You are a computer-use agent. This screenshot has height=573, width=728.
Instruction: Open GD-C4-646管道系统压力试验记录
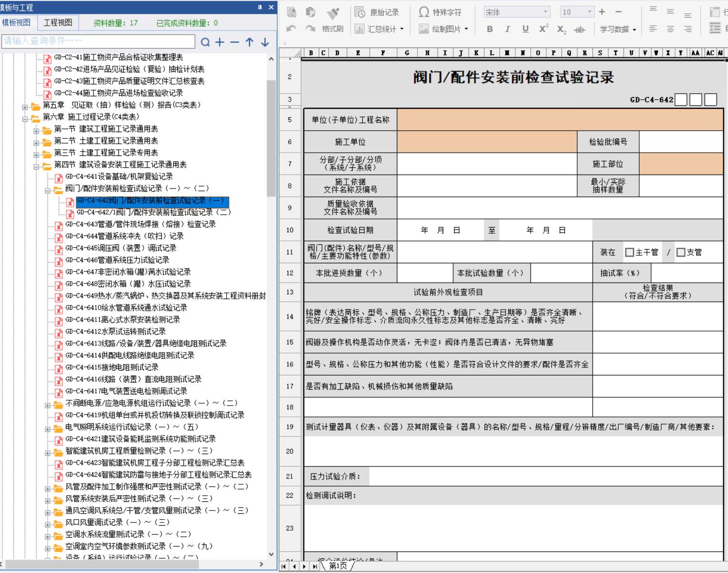(x=117, y=260)
